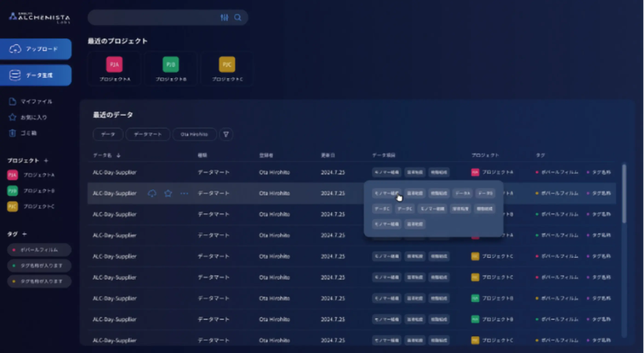This screenshot has width=644, height=353.
Task: Star the highlighted ALC-Day-Supplier row
Action: tap(168, 193)
